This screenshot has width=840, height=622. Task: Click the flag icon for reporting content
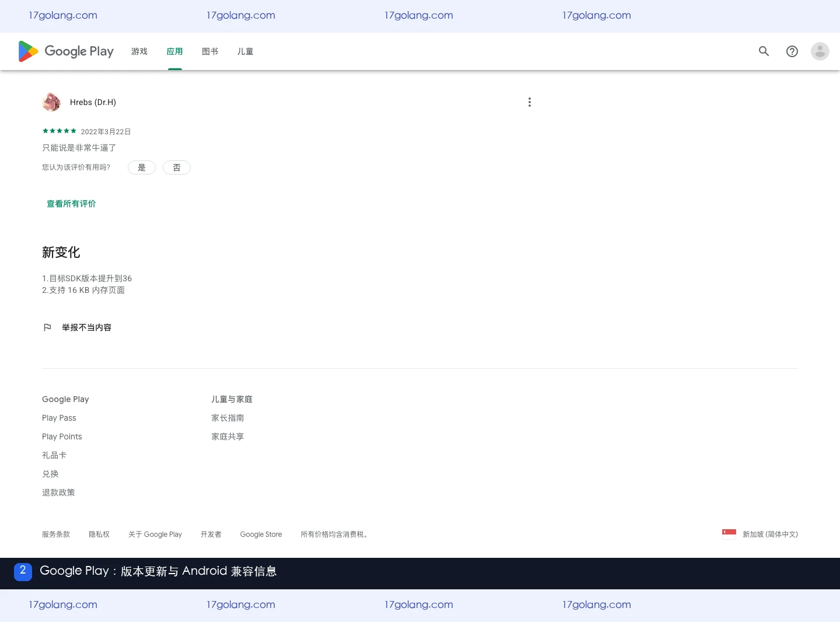point(47,327)
